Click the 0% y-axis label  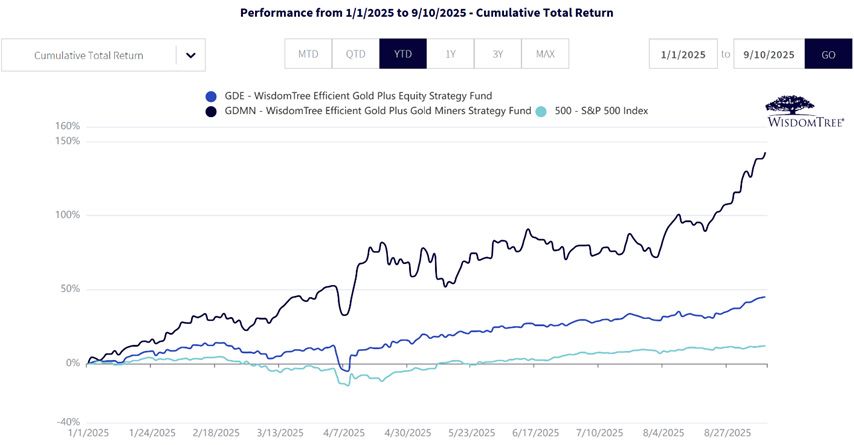(73, 363)
